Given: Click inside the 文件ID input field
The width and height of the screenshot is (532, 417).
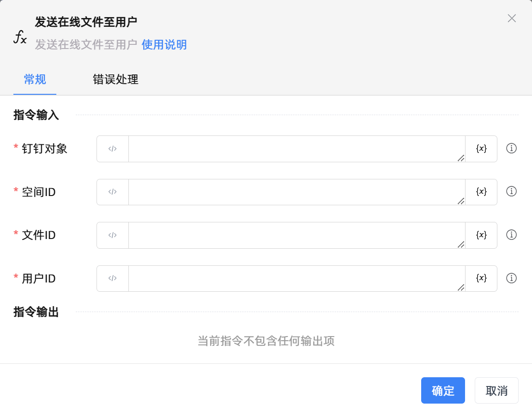Looking at the screenshot, I should tap(296, 235).
